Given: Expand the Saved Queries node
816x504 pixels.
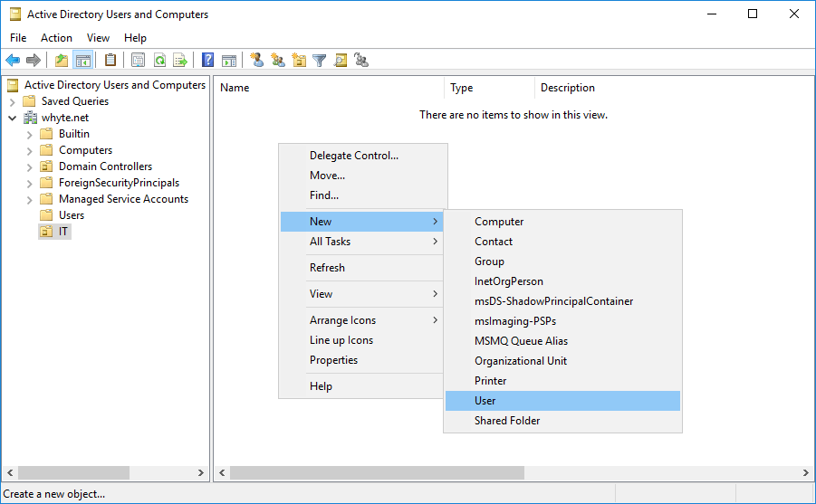Looking at the screenshot, I should pyautogui.click(x=13, y=102).
